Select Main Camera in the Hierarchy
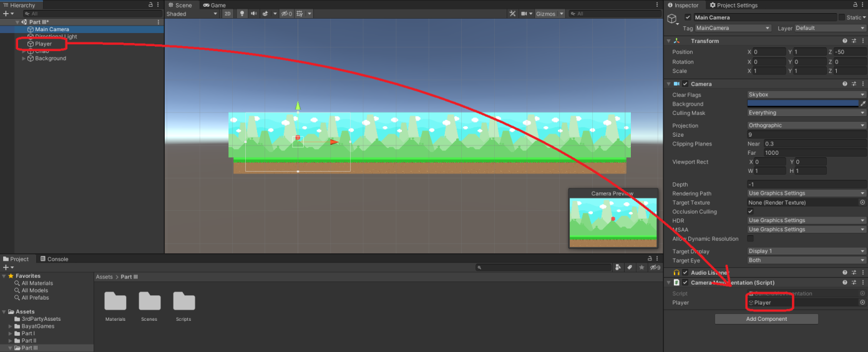This screenshot has width=868, height=352. click(52, 29)
